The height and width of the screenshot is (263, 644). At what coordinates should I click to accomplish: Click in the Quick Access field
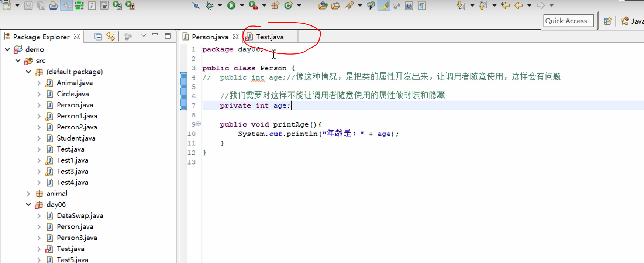568,21
